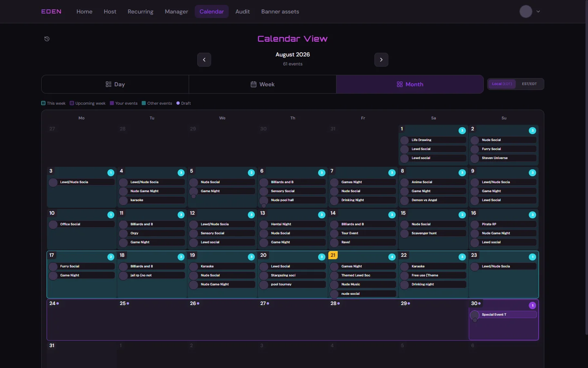Open jail rp event on August 18
The width and height of the screenshot is (588, 368).
coord(152,275)
